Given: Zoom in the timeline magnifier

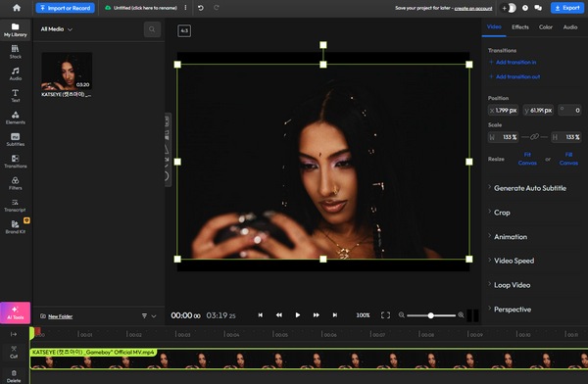Looking at the screenshot, I should tap(461, 315).
